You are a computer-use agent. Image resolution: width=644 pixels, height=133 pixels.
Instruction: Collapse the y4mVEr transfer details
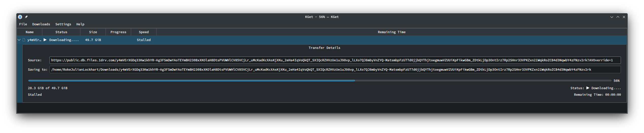point(19,40)
